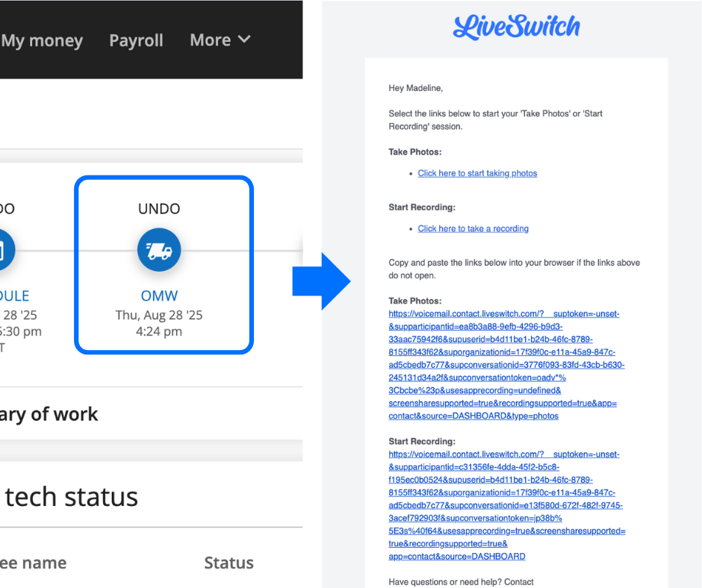Screen dimensions: 702x588
Task: Click the 'Have questions or need help? Contact' text
Action: point(461,582)
